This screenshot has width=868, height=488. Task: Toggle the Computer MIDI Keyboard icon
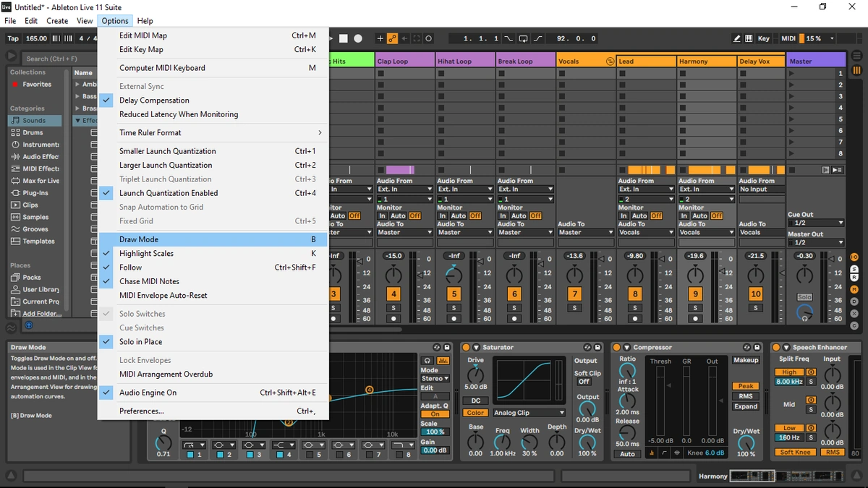(749, 38)
